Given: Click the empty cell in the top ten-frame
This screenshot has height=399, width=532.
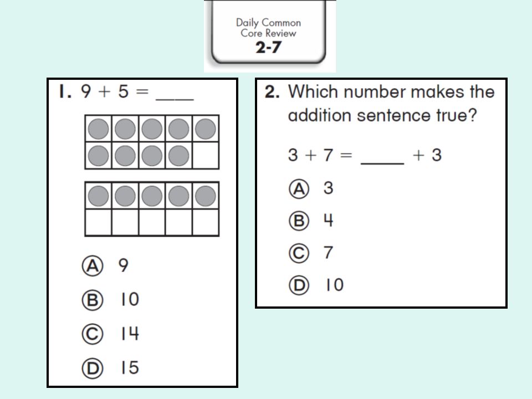Looking at the screenshot, I should point(206,155).
